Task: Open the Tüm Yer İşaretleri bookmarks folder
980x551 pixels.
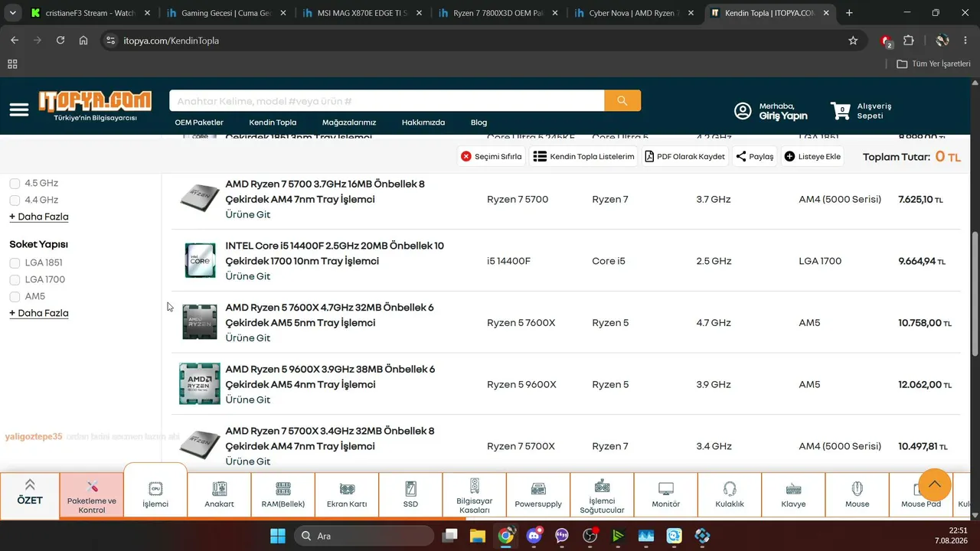Action: click(x=933, y=64)
